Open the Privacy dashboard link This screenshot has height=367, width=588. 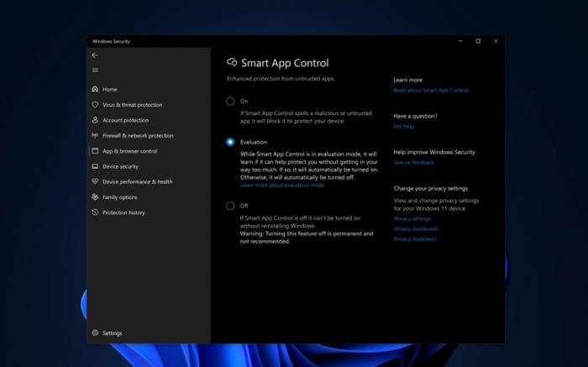pos(416,228)
